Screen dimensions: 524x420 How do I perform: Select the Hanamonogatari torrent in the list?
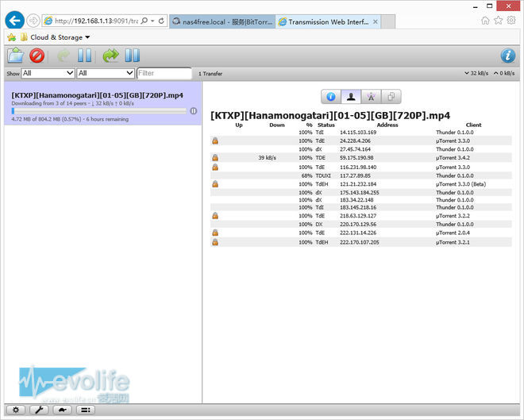[x=102, y=103]
